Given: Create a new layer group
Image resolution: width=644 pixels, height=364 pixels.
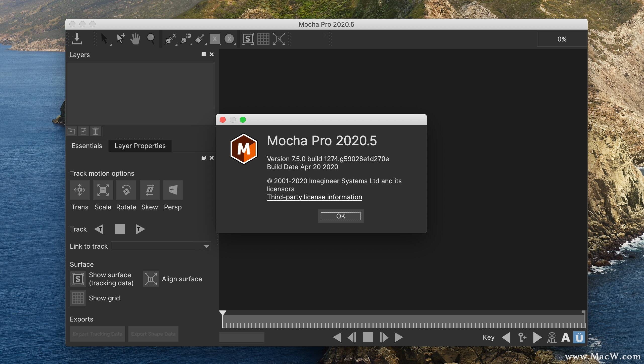Looking at the screenshot, I should pos(71,131).
